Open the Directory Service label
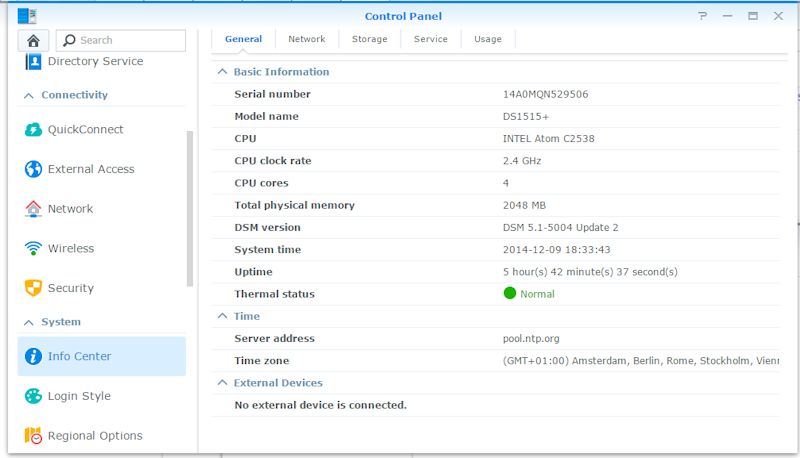This screenshot has height=458, width=800. (95, 61)
